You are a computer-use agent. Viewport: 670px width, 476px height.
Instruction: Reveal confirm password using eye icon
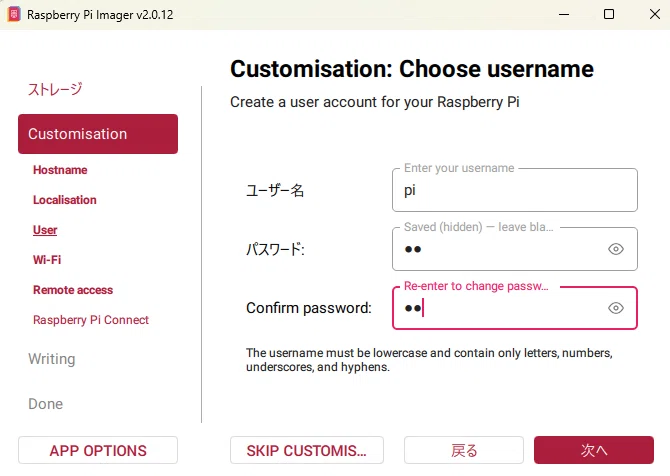point(615,308)
